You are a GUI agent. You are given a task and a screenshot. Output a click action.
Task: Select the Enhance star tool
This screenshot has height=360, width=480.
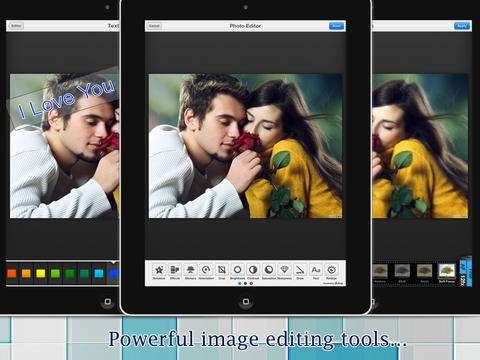click(159, 271)
